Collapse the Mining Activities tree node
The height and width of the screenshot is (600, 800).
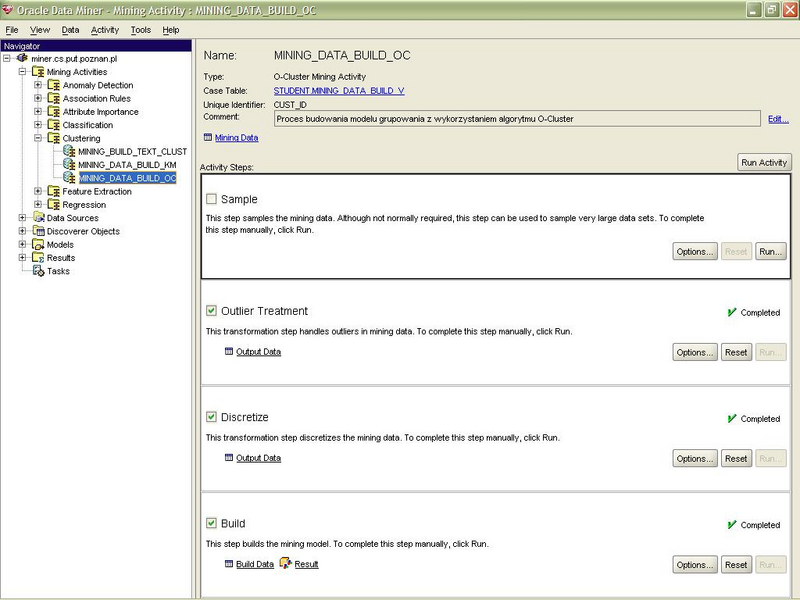click(x=22, y=71)
